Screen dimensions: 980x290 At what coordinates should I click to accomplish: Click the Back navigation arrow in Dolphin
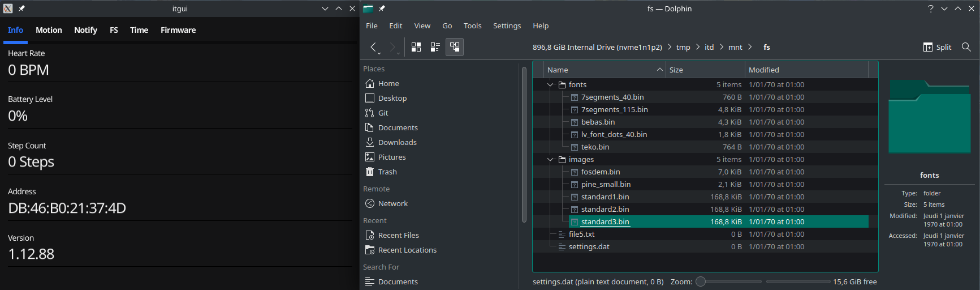373,47
